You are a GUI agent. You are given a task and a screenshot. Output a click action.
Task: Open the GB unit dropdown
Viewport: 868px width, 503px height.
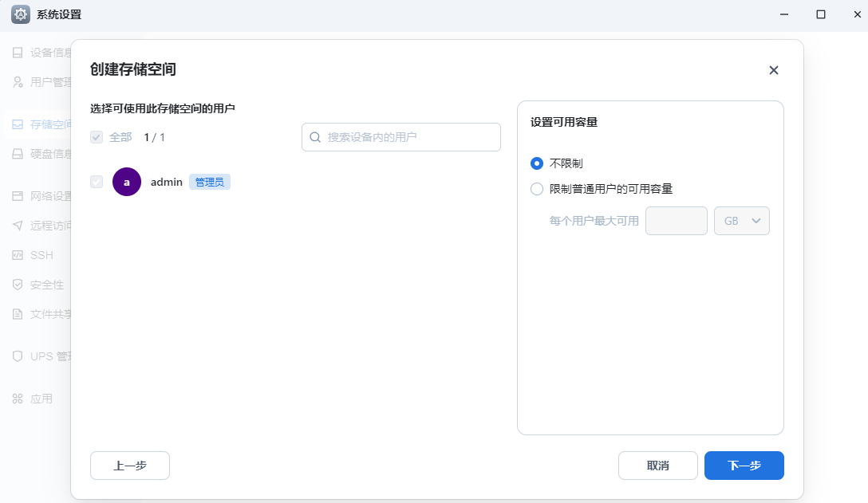coord(742,221)
